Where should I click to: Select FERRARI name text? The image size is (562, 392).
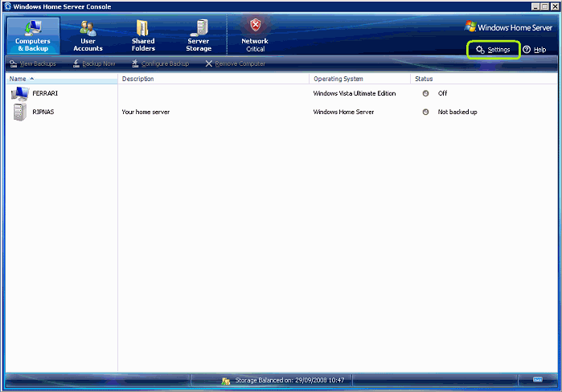(x=45, y=93)
